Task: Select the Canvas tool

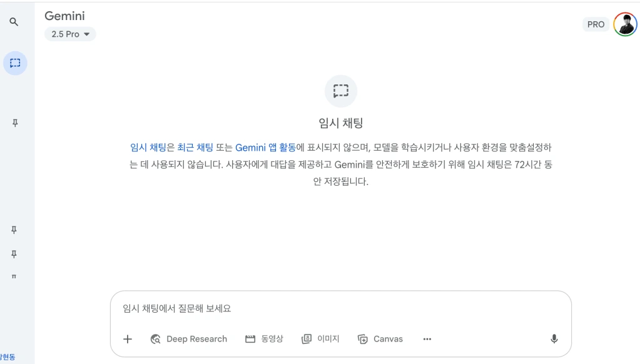Action: [380, 339]
